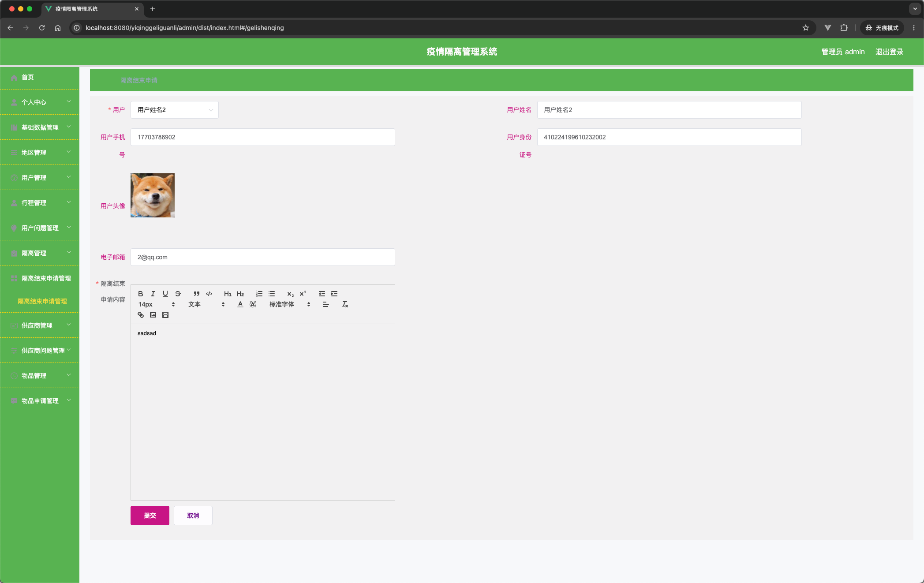Insert a video in editor
Viewport: 924px width, 583px height.
pyautogui.click(x=165, y=315)
